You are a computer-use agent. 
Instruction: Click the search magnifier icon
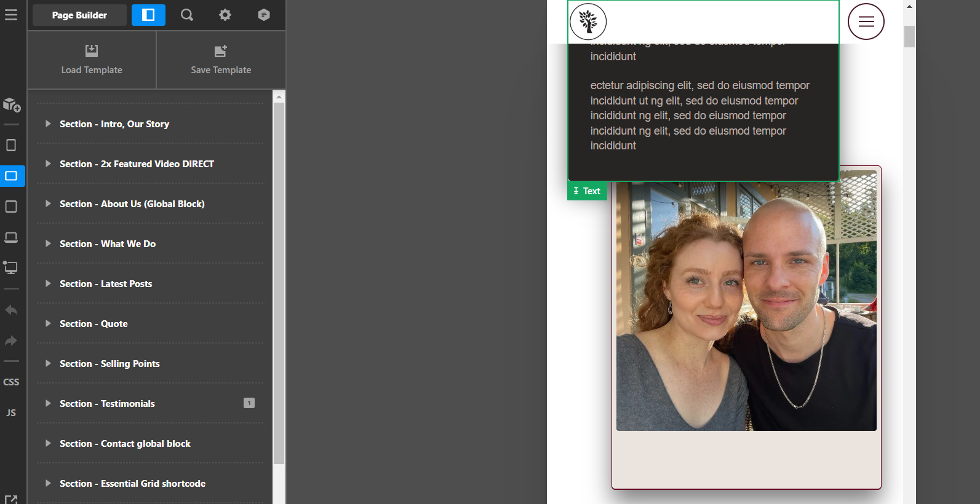[x=187, y=15]
